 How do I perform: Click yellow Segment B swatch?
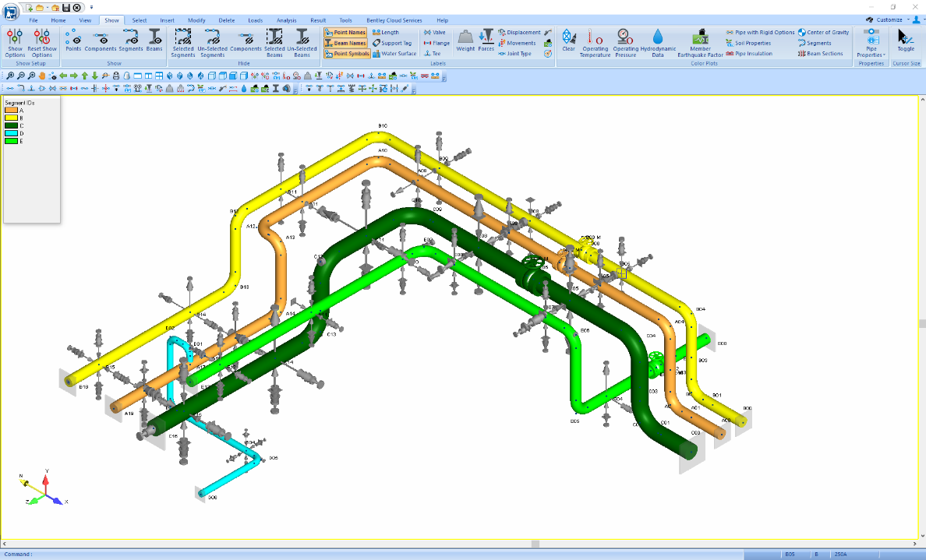(11, 118)
